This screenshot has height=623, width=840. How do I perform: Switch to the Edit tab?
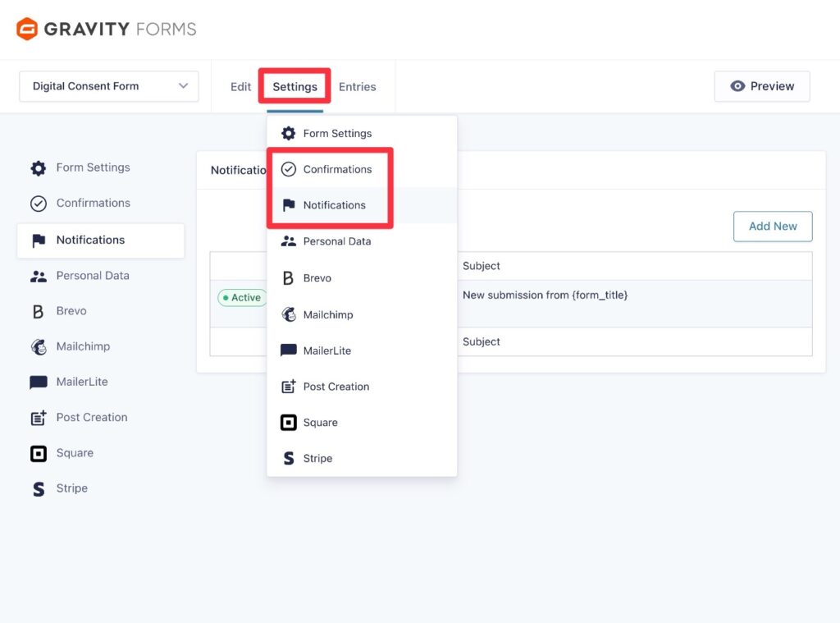240,86
